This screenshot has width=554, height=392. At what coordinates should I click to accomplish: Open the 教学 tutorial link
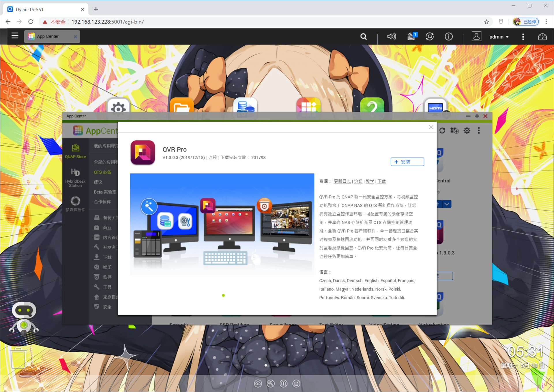(370, 181)
